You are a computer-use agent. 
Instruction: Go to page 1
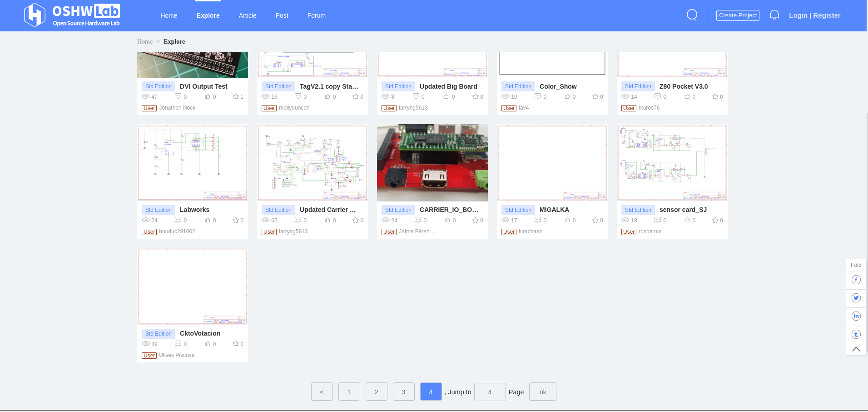coord(349,392)
